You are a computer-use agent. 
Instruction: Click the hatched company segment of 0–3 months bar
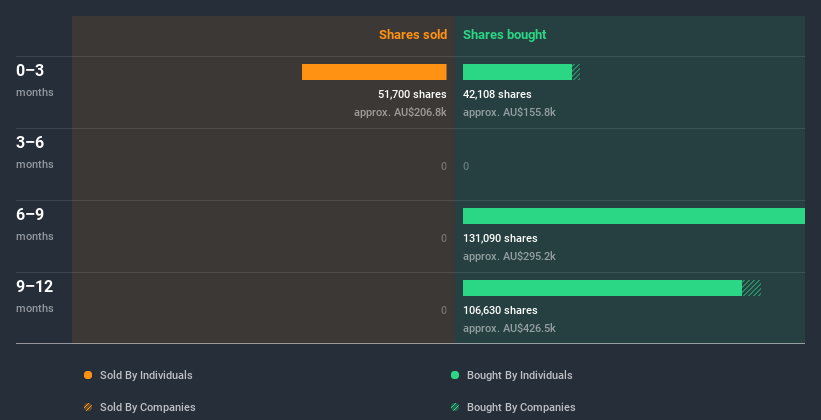pyautogui.click(x=576, y=72)
